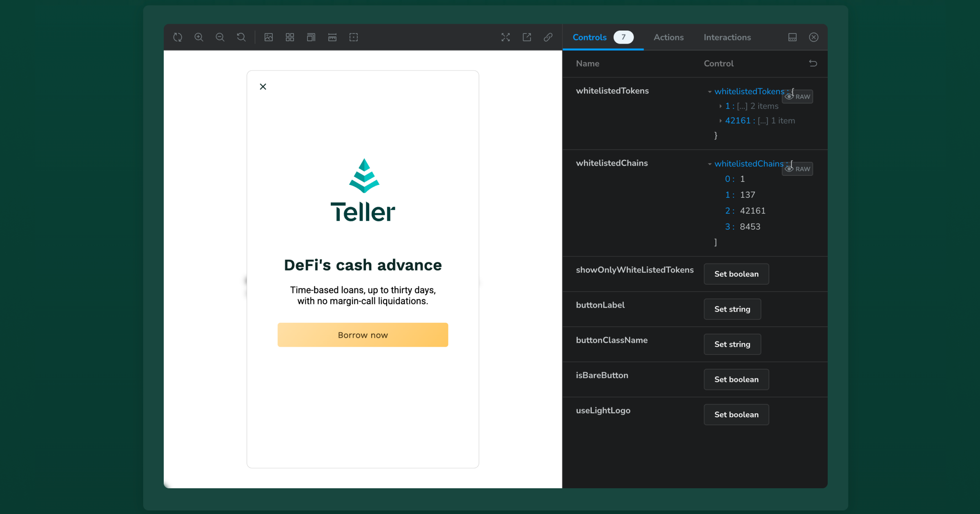980x514 pixels.
Task: Copy the story canvas link
Action: (548, 37)
